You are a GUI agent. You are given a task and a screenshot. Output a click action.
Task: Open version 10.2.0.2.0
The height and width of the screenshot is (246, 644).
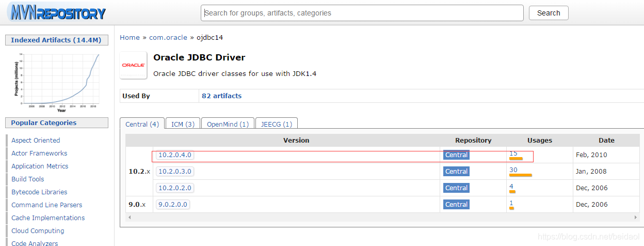pyautogui.click(x=174, y=188)
